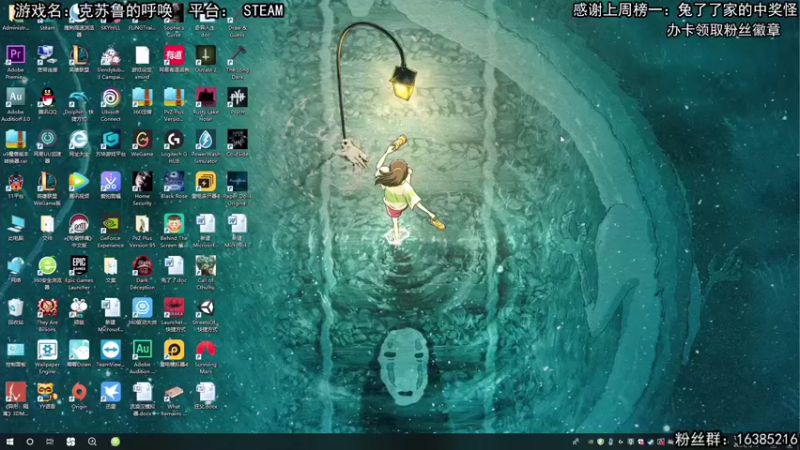Open the Tencent QQ penguin icon
The height and width of the screenshot is (450, 800).
(47, 97)
